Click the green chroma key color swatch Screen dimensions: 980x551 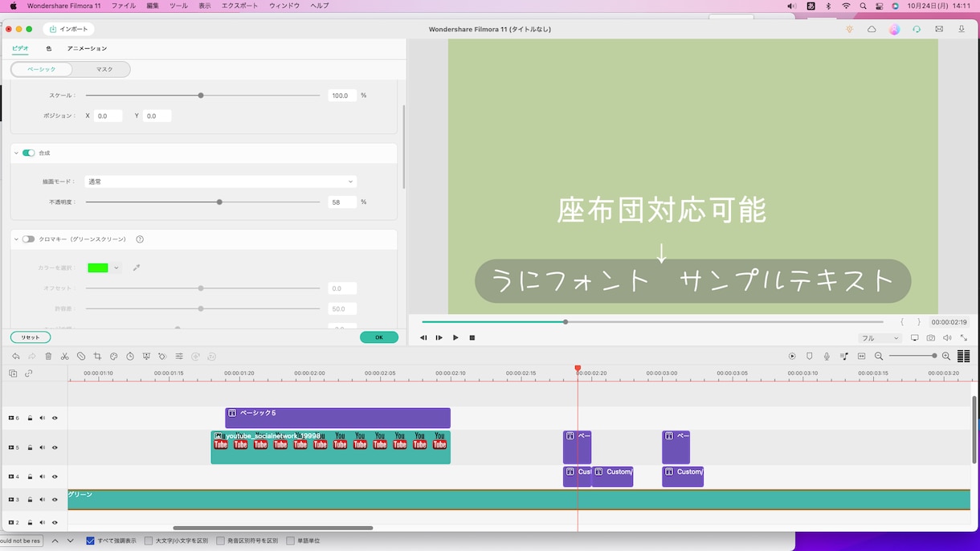98,267
